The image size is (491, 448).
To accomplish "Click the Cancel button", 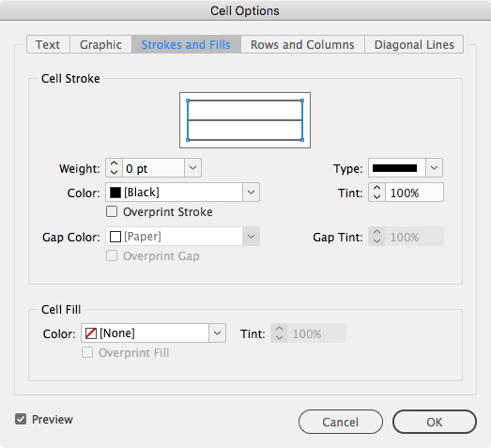I will click(x=341, y=422).
